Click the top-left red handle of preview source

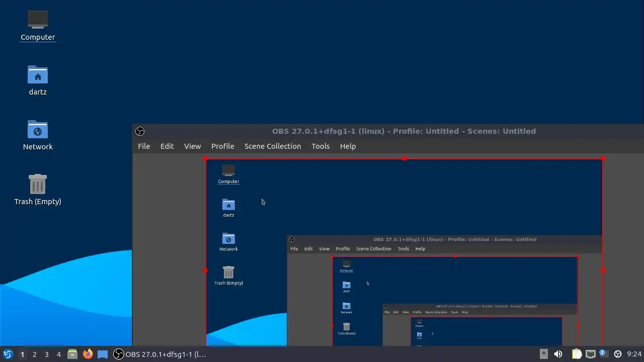(x=206, y=159)
